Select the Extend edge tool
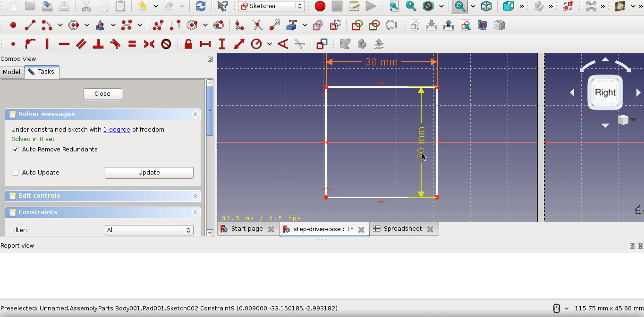 (x=274, y=25)
